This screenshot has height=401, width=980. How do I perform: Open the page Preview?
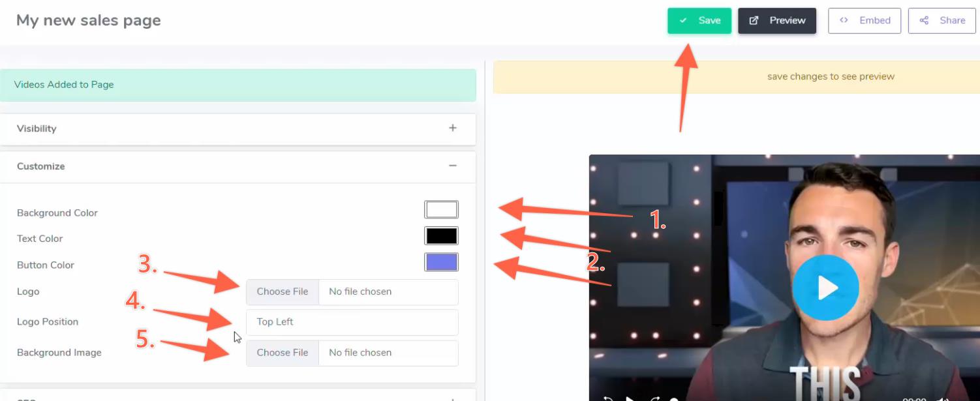(777, 20)
